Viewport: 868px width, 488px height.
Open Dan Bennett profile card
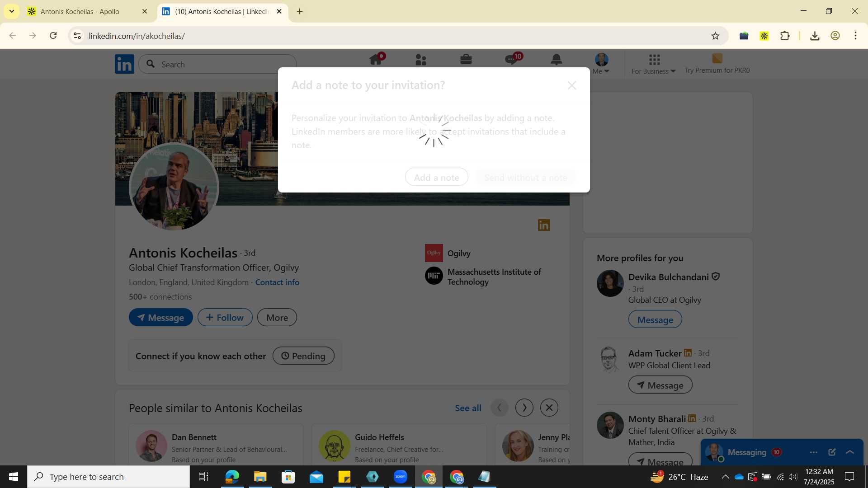click(x=216, y=445)
